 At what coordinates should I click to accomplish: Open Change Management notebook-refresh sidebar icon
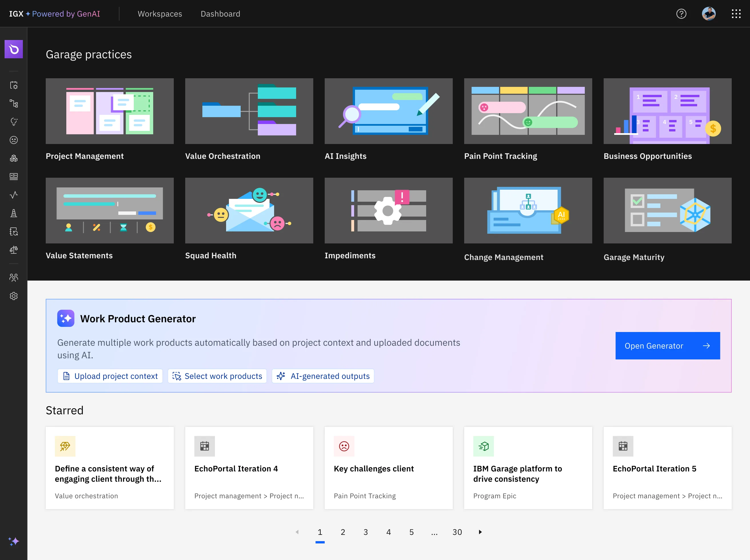click(13, 231)
